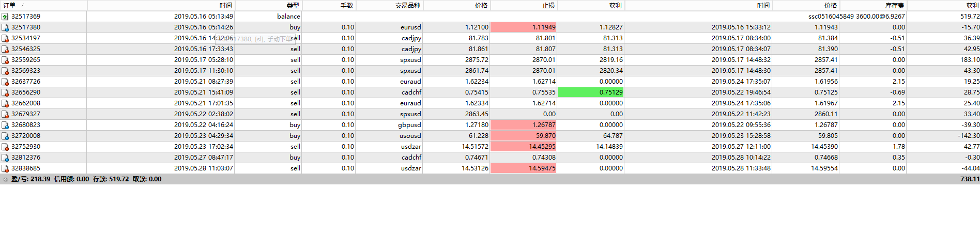Select the icon next to order 32559265
The width and height of the screenshot is (980, 235).
click(x=5, y=60)
